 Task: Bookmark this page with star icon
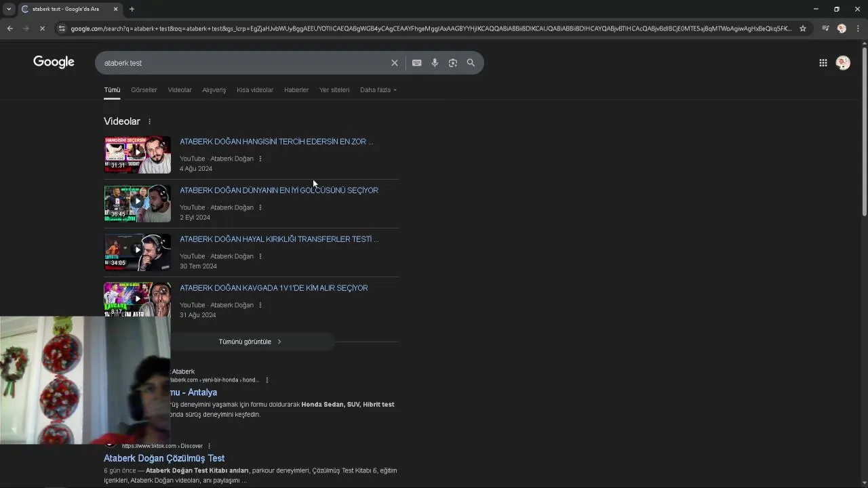point(803,28)
